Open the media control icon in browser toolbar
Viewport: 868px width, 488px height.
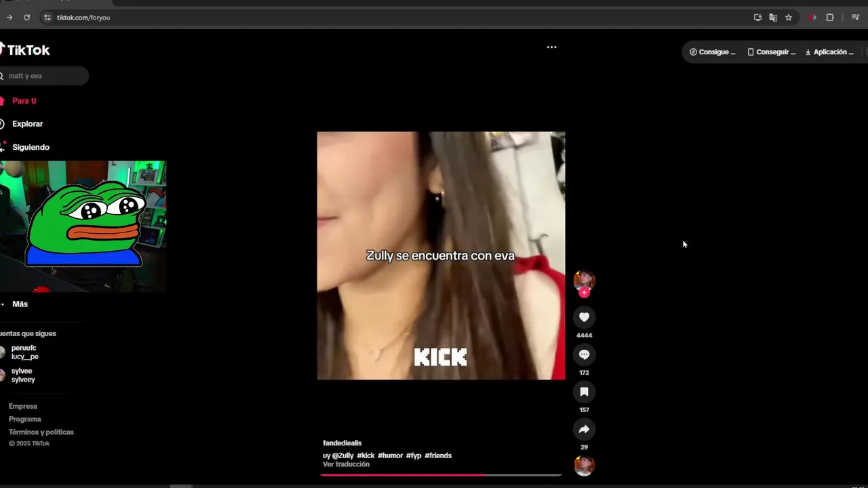[x=855, y=18]
